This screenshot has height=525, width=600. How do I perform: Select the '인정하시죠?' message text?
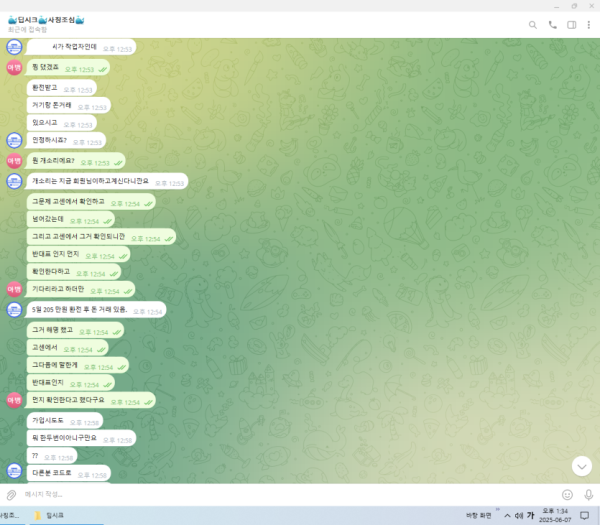[x=49, y=140]
